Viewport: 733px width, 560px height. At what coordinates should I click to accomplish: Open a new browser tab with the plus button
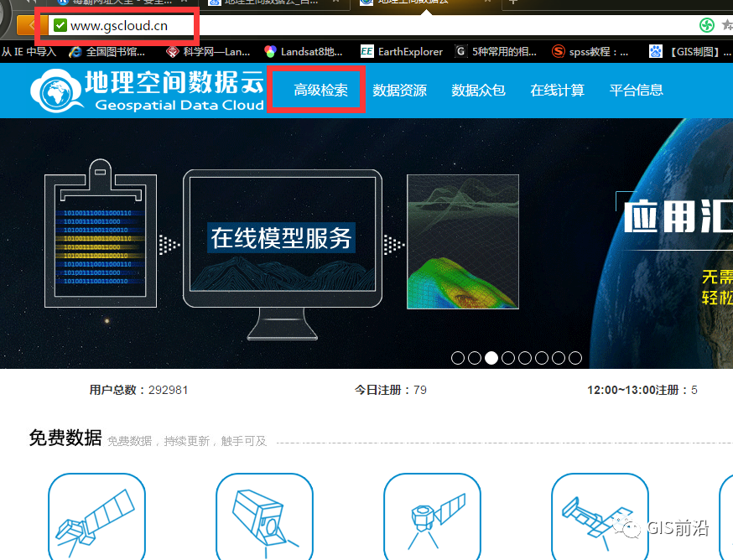[x=512, y=3]
